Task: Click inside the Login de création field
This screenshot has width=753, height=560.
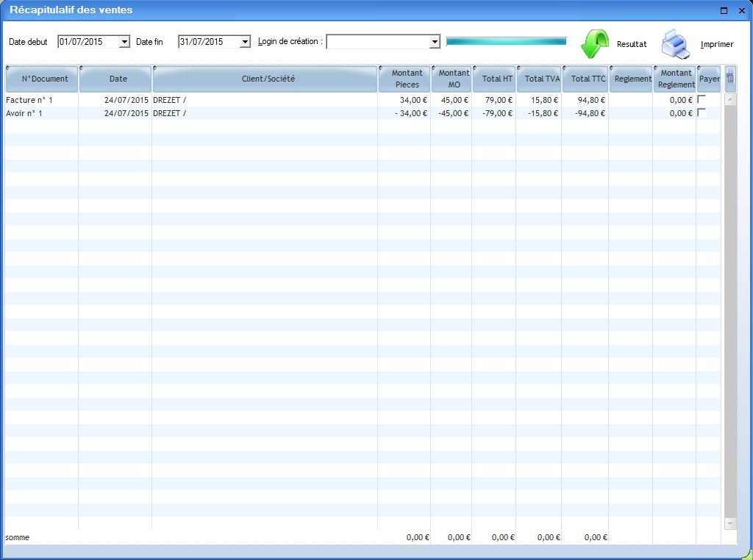Action: tap(379, 42)
